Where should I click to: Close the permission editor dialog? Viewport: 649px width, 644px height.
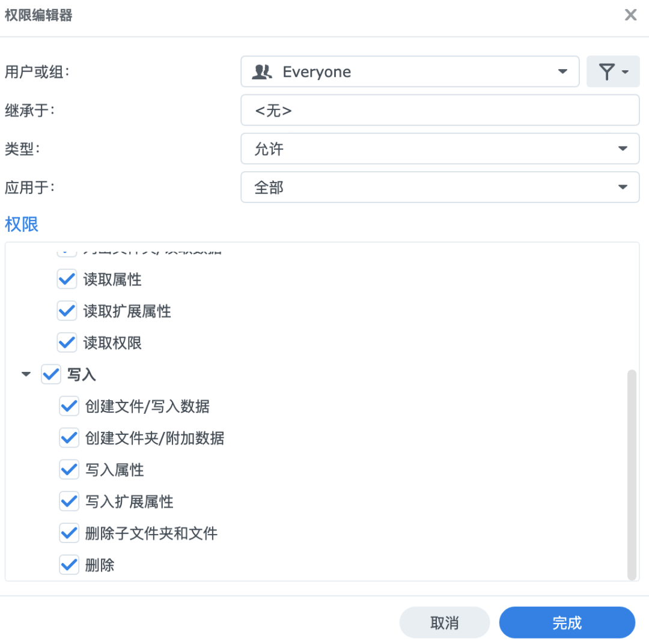630,15
